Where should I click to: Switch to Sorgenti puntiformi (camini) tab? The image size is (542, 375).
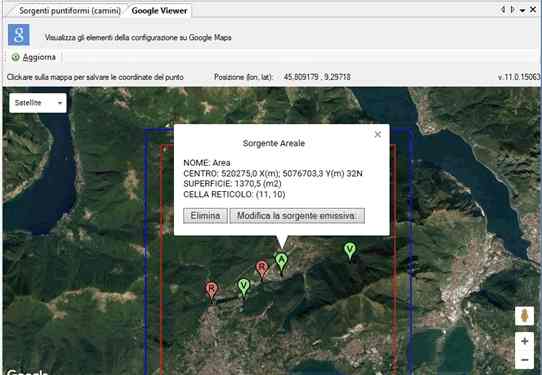click(x=69, y=11)
